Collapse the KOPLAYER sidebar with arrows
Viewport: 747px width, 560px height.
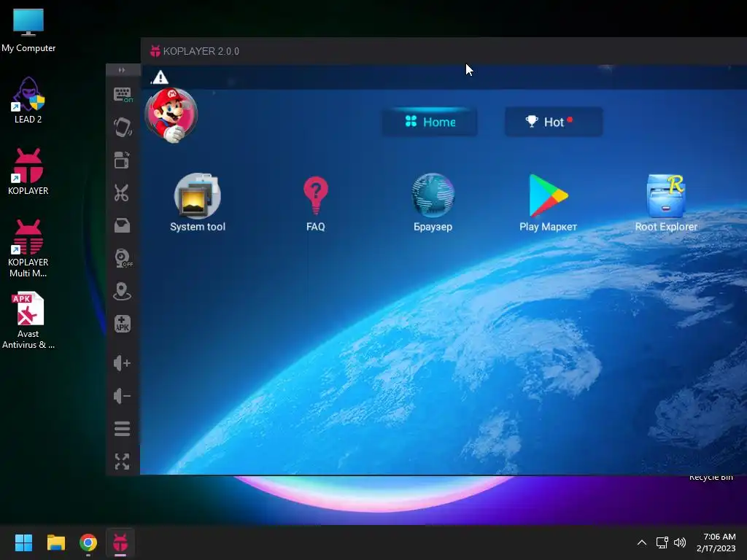pos(122,70)
